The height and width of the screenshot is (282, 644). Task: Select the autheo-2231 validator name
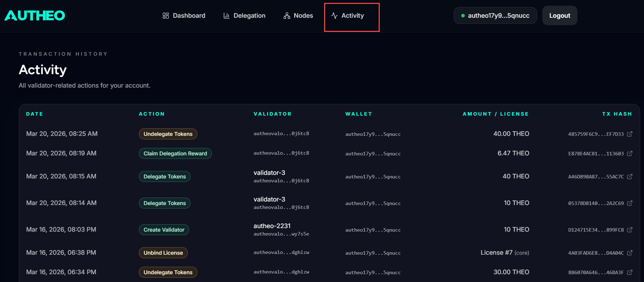pos(272,226)
